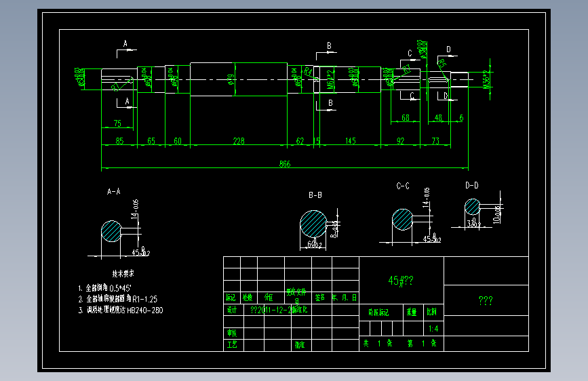Screen dimensions: 588x381
Task: Click the D-D section view title
Action: [472, 185]
